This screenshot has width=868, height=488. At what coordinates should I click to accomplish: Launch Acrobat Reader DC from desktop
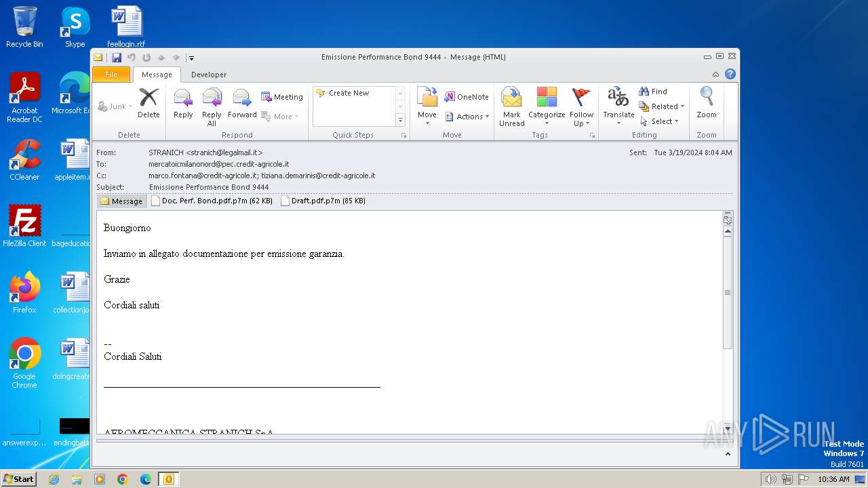(24, 98)
